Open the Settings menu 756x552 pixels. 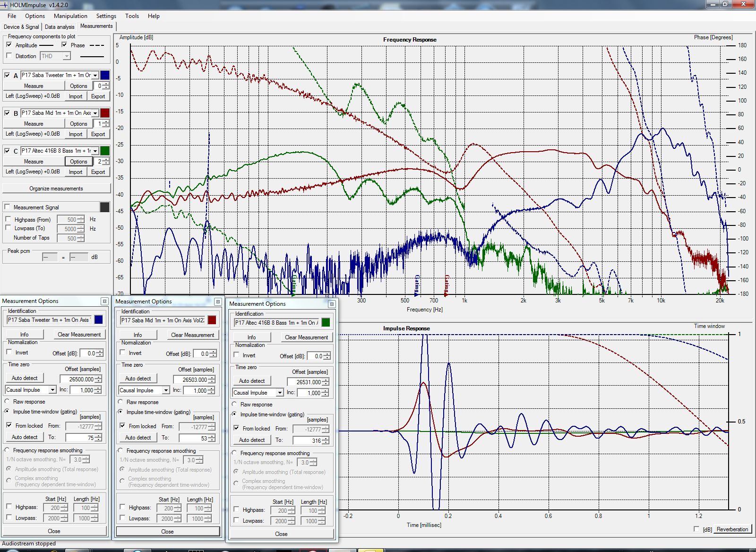click(x=106, y=16)
